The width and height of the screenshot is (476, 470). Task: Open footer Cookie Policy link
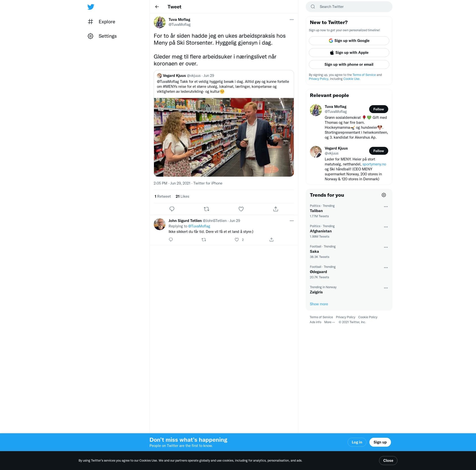click(368, 317)
